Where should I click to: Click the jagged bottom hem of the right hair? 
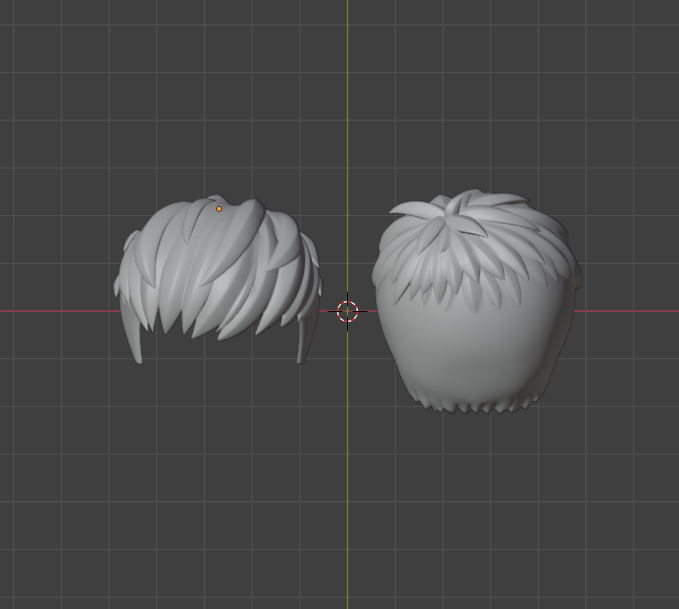[475, 403]
